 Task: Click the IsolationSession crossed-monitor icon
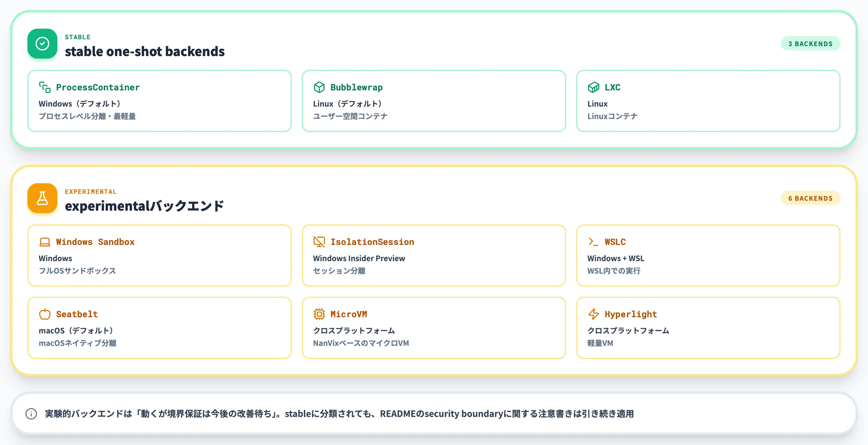(x=319, y=242)
